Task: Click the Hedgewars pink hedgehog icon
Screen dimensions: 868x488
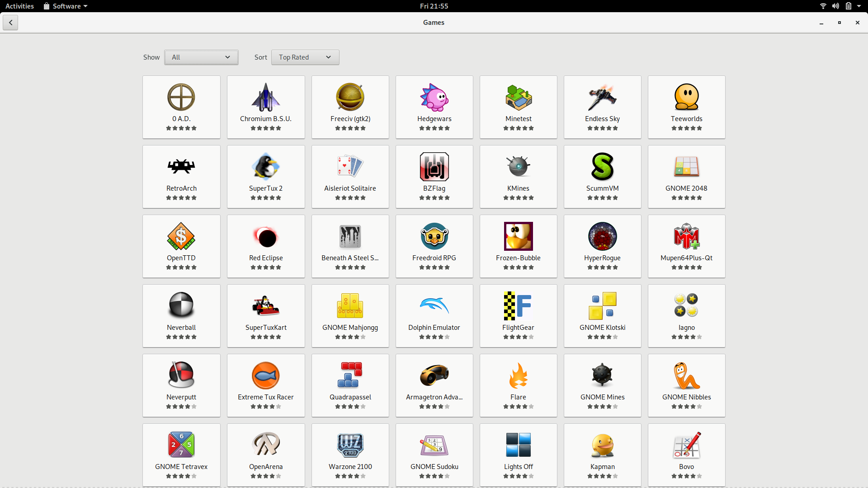Action: 434,97
